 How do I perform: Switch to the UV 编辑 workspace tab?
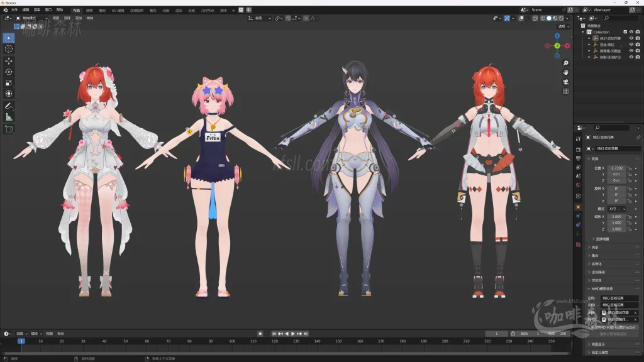click(118, 10)
